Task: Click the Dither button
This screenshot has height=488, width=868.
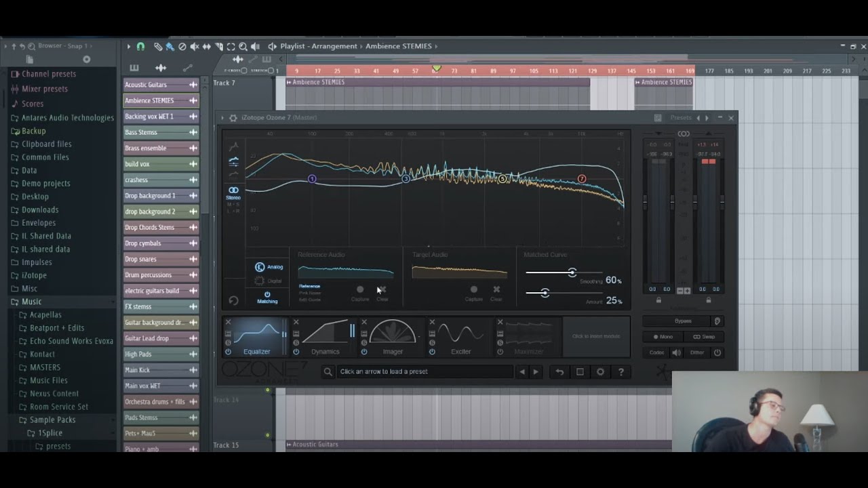Action: [x=697, y=352]
